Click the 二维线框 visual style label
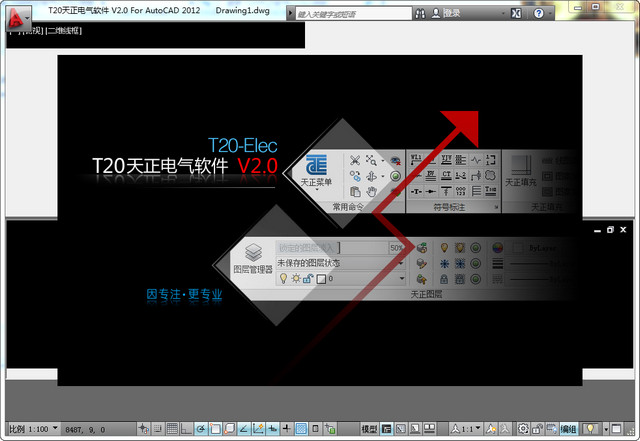This screenshot has width=640, height=441. (x=64, y=31)
